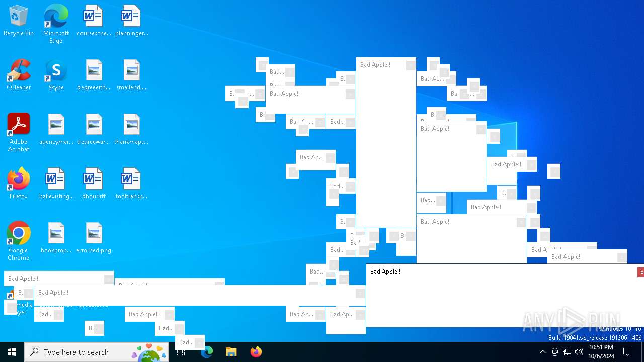Open Microsoft Edge from the taskbar
644x362 pixels.
coord(207,352)
